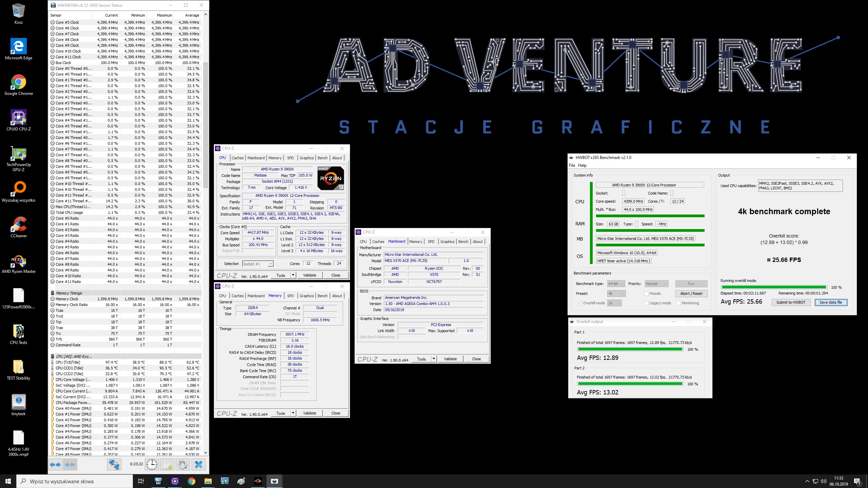The width and height of the screenshot is (868, 488).
Task: Switch to Graphics tab in CPU-Z Mainboard window
Action: click(447, 242)
